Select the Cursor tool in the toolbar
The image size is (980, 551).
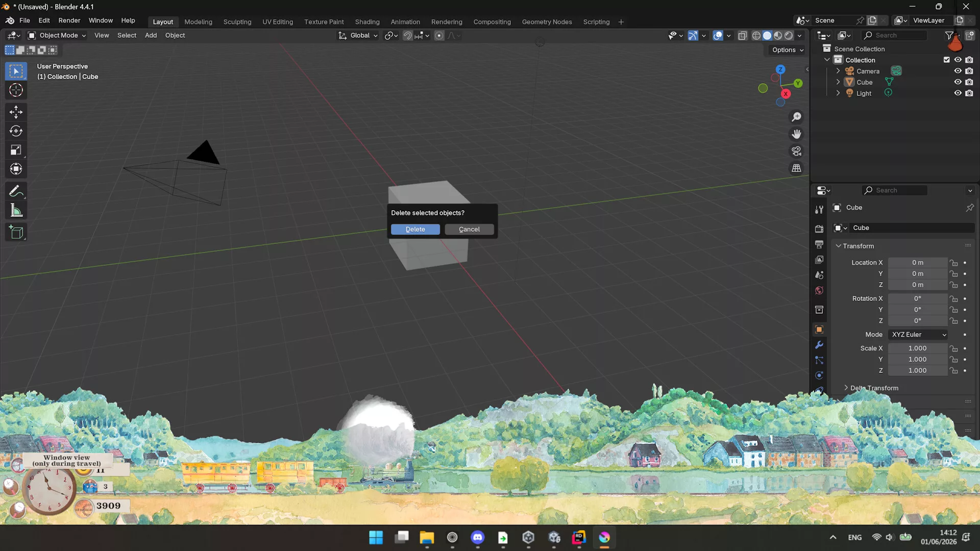[x=16, y=90]
